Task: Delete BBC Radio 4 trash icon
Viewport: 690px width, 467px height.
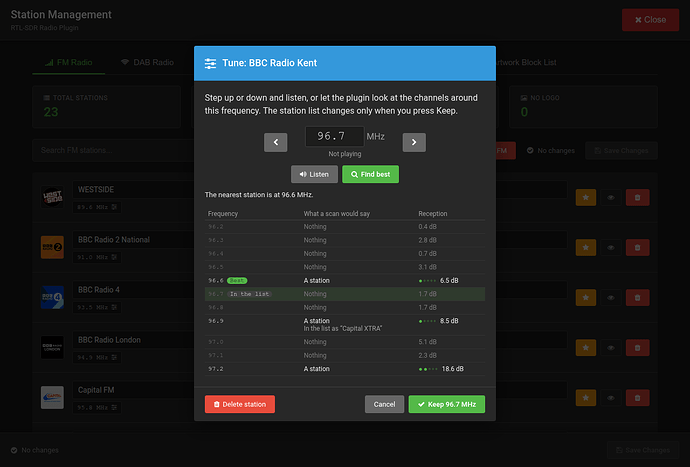Action: (637, 298)
